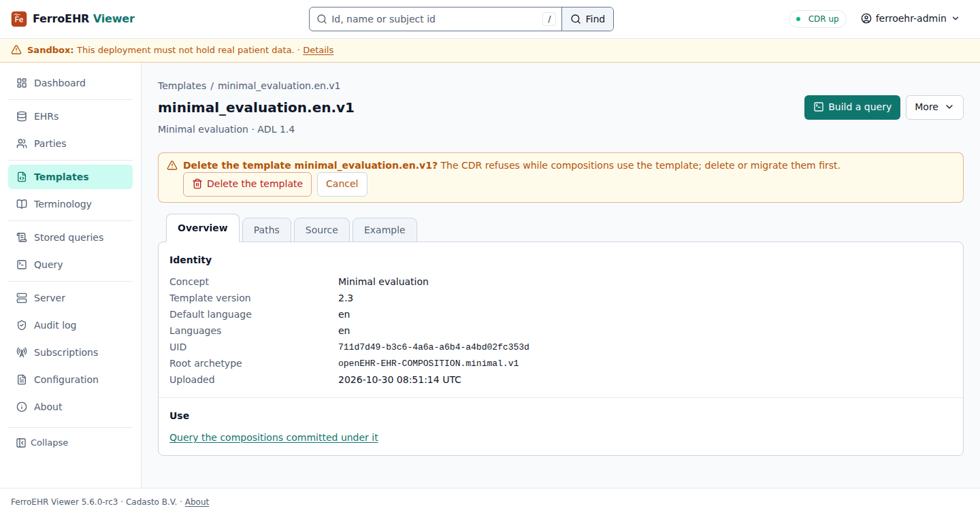Image resolution: width=980 pixels, height=515 pixels.
Task: Click the Terminology book icon
Action: pyautogui.click(x=22, y=204)
